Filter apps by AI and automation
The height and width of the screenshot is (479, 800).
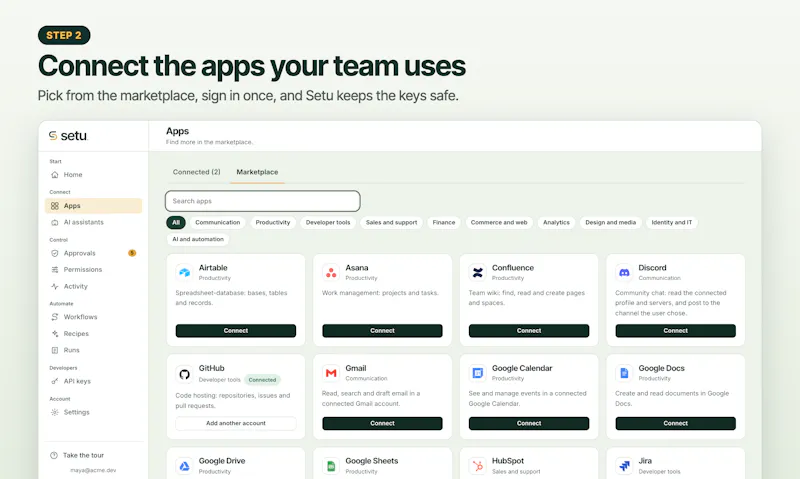pos(198,239)
